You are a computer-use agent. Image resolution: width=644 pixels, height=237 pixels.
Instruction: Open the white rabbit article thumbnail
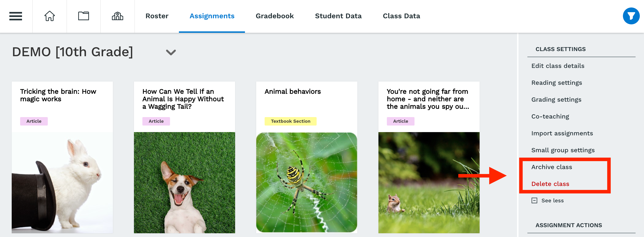(62, 182)
